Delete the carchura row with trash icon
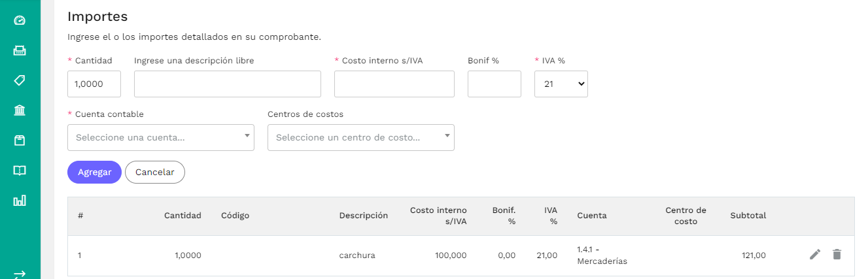The width and height of the screenshot is (868, 279). coord(837,255)
